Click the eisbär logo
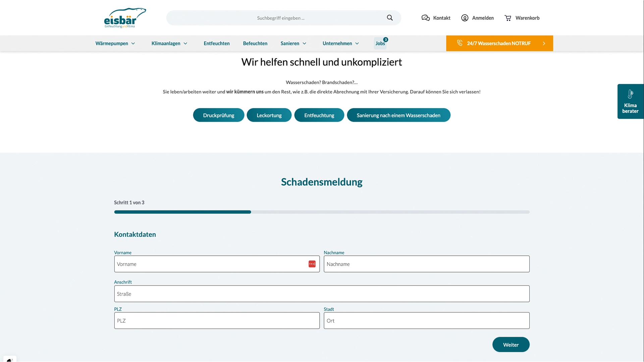 (124, 18)
